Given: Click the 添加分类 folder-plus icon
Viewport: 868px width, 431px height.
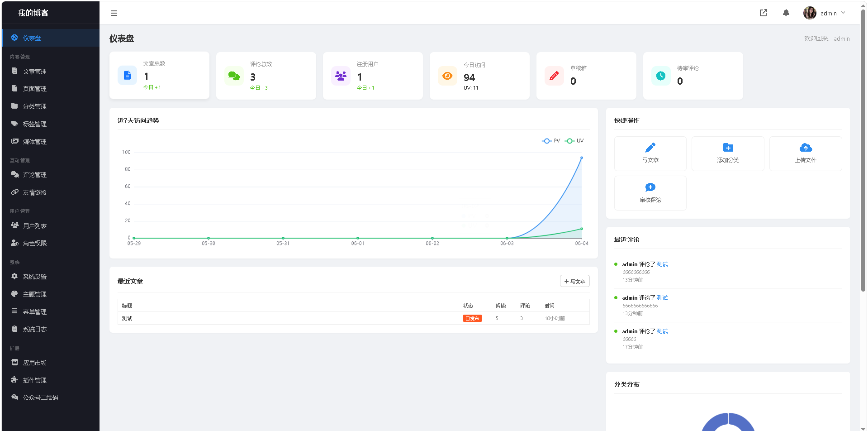Looking at the screenshot, I should [x=728, y=148].
